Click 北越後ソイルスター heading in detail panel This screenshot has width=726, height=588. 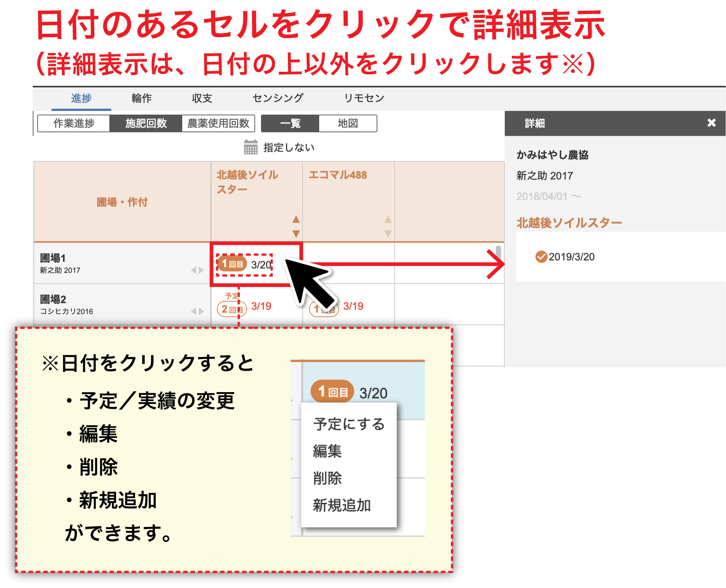pos(569,223)
